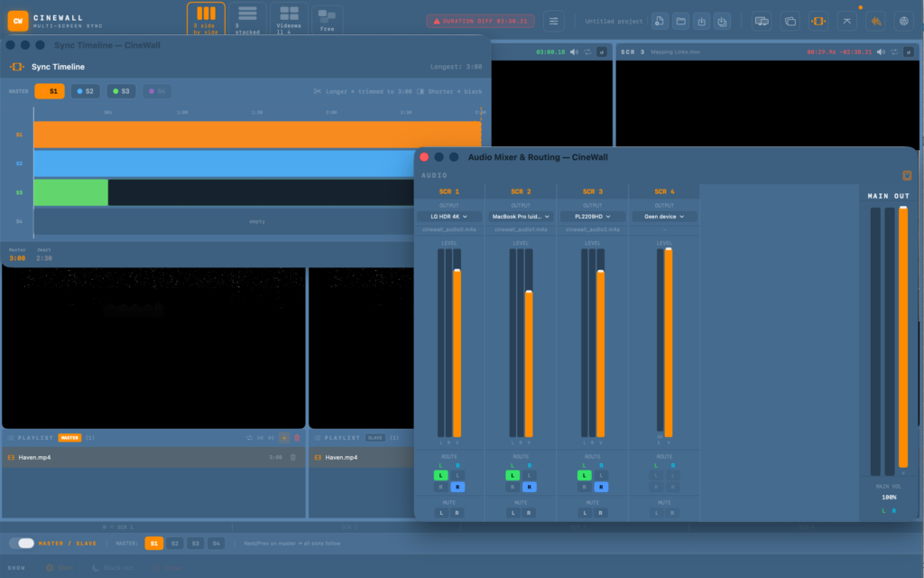Select S4 master chip in Sync Timeline
This screenshot has height=578, width=924.
(x=157, y=91)
